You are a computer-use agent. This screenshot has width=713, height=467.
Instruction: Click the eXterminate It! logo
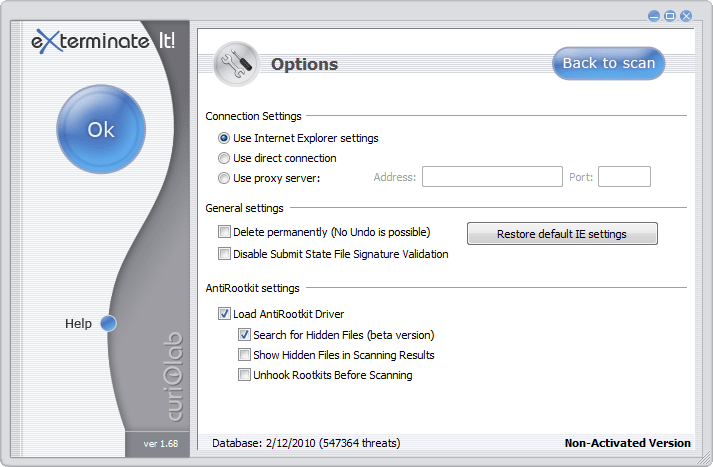coord(104,41)
